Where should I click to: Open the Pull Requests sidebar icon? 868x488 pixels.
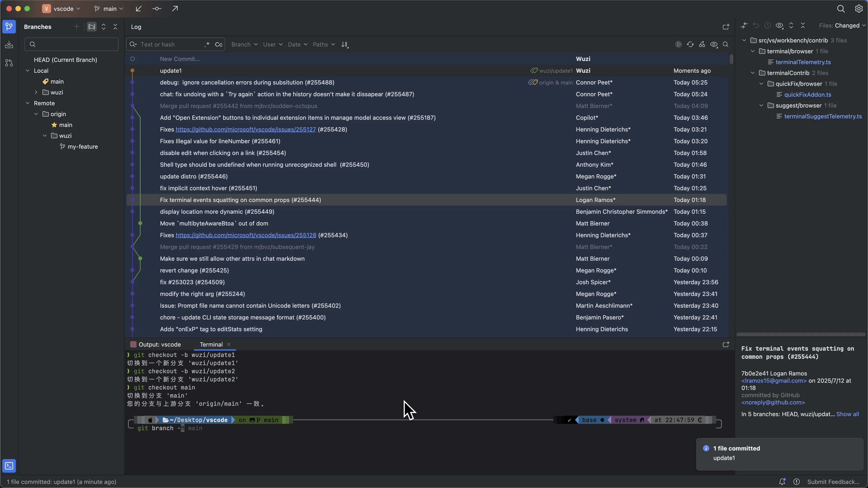(x=9, y=63)
